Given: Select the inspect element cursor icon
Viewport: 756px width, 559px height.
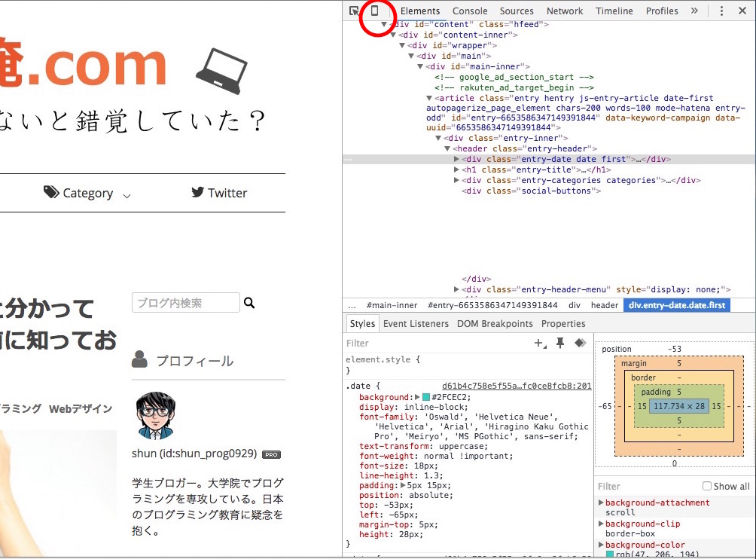Looking at the screenshot, I should click(x=352, y=11).
